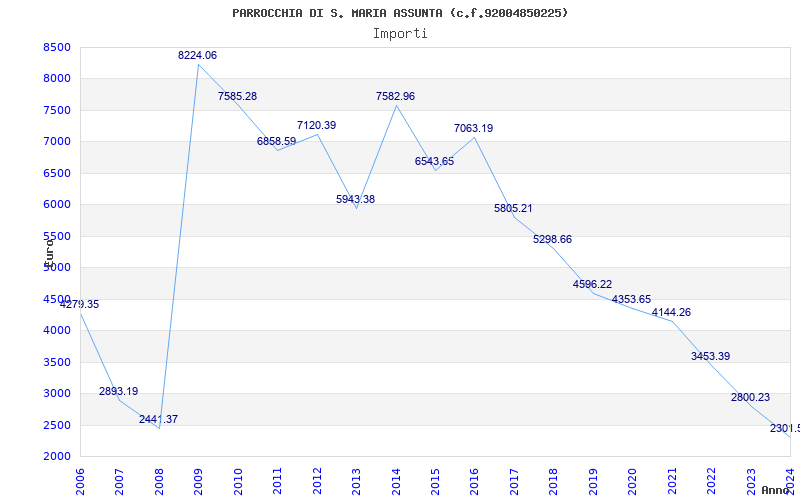Click the 2022 x-axis year label
This screenshot has height=500, width=800.
[711, 482]
